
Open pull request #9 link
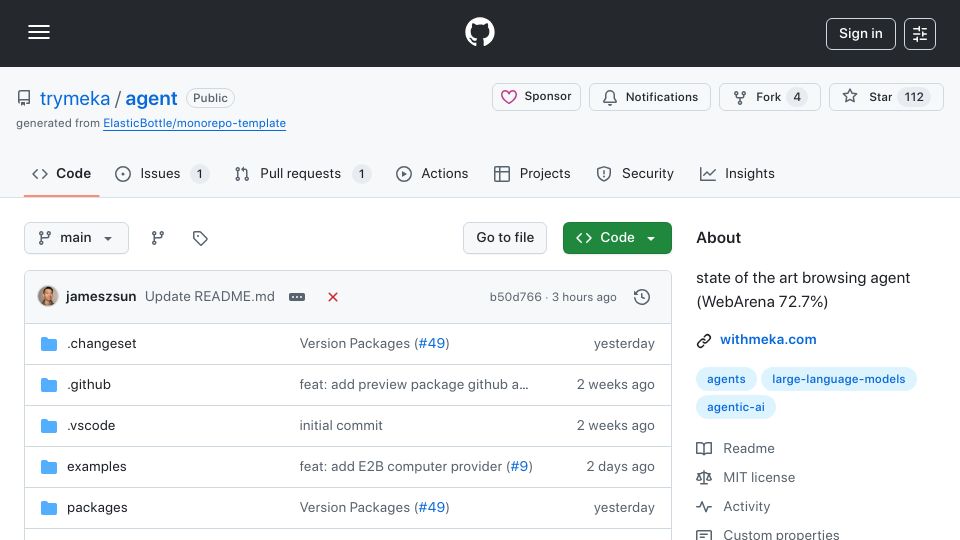pos(519,467)
